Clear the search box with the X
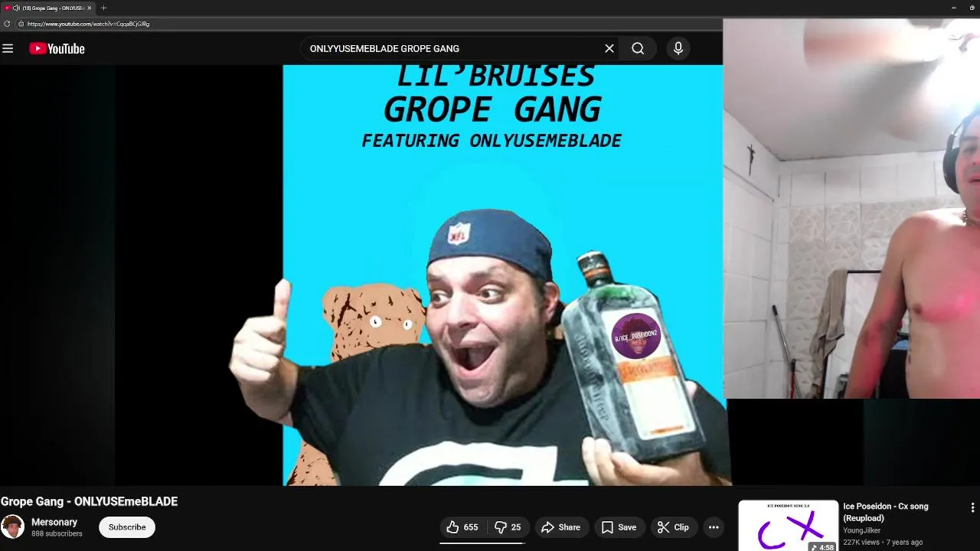Viewport: 980px width, 551px height. 609,48
